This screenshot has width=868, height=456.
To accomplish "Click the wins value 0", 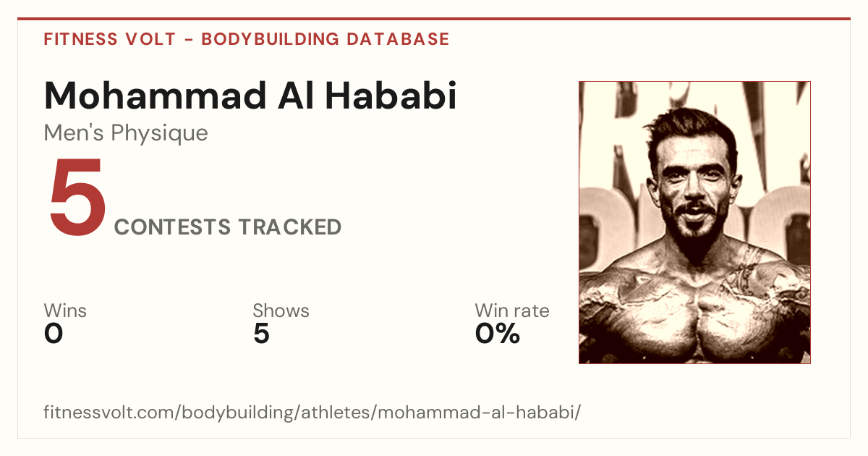I will 54,334.
